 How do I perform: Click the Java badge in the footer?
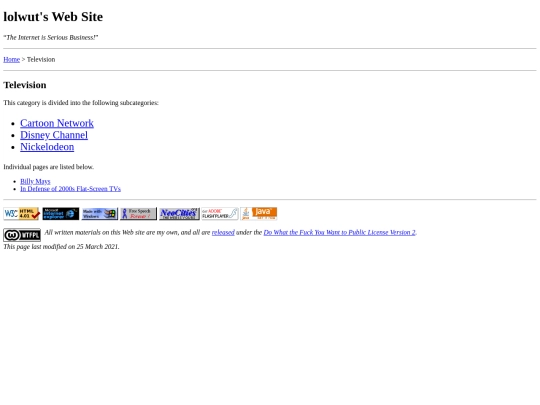tap(259, 214)
